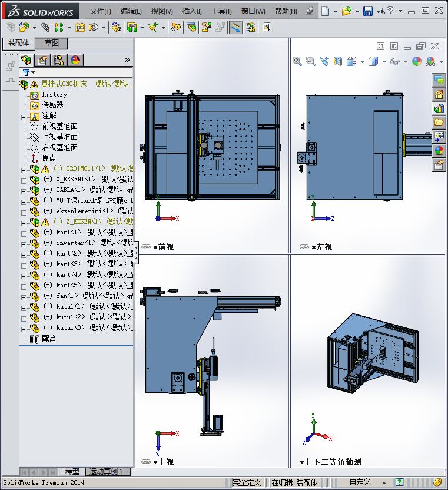This screenshot has width=448, height=490.
Task: Click the Bill of Materials icon
Action: pos(191,27)
